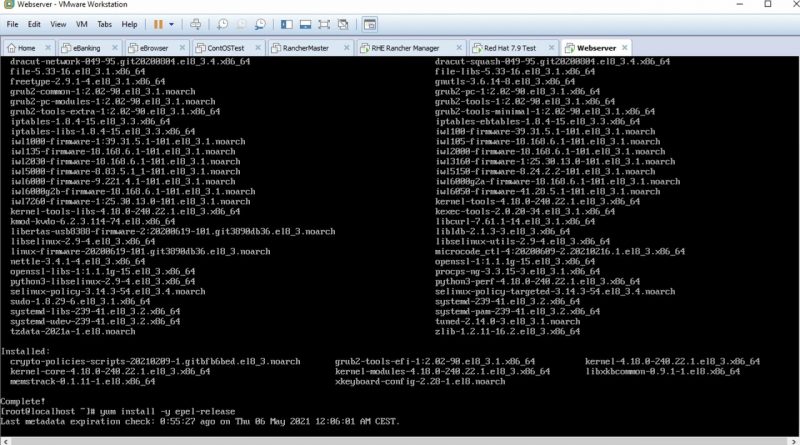Click the zlib-1.2.11-16.2.el8_3 package line

point(508,331)
